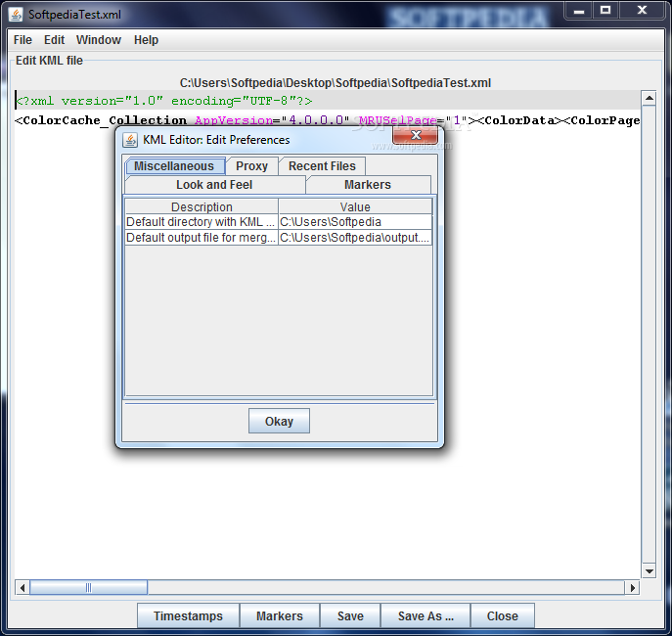Click the Java icon in preferences dialog title
Viewport: 672px width, 636px height.
(130, 140)
